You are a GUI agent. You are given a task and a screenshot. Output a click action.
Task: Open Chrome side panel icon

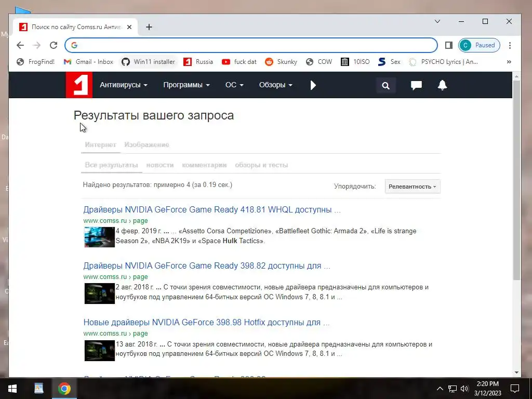(x=448, y=45)
